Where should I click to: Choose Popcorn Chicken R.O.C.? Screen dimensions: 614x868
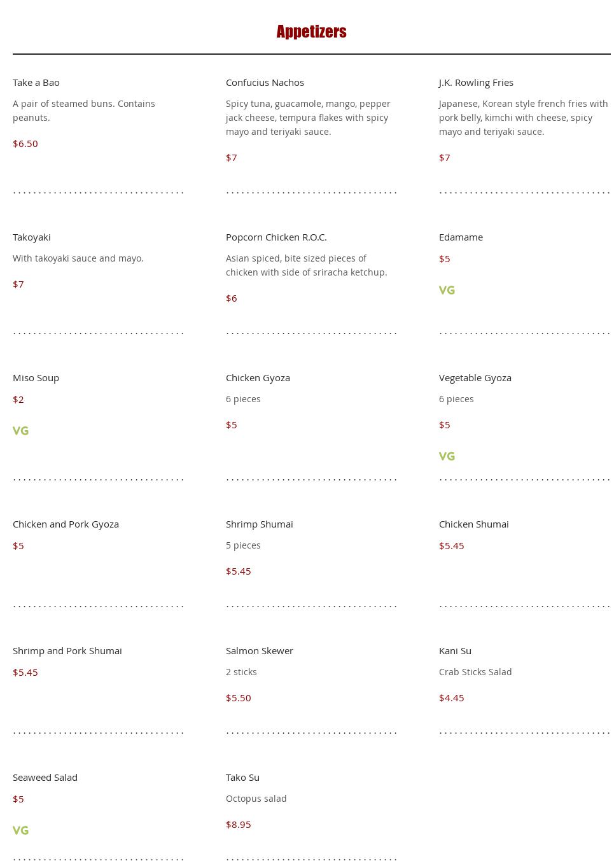(x=276, y=237)
